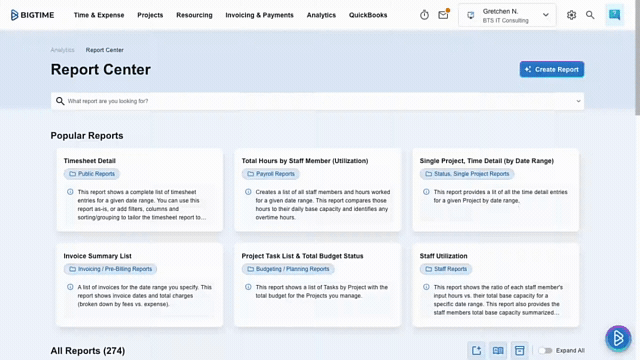
Task: Click the Budgeting / Planning Reports tag
Action: click(288, 269)
